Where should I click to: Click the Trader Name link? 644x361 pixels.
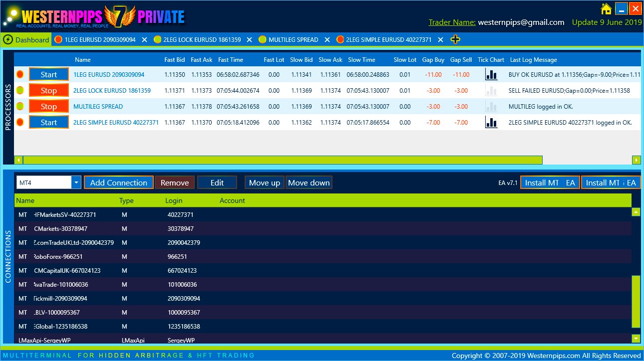pyautogui.click(x=452, y=22)
